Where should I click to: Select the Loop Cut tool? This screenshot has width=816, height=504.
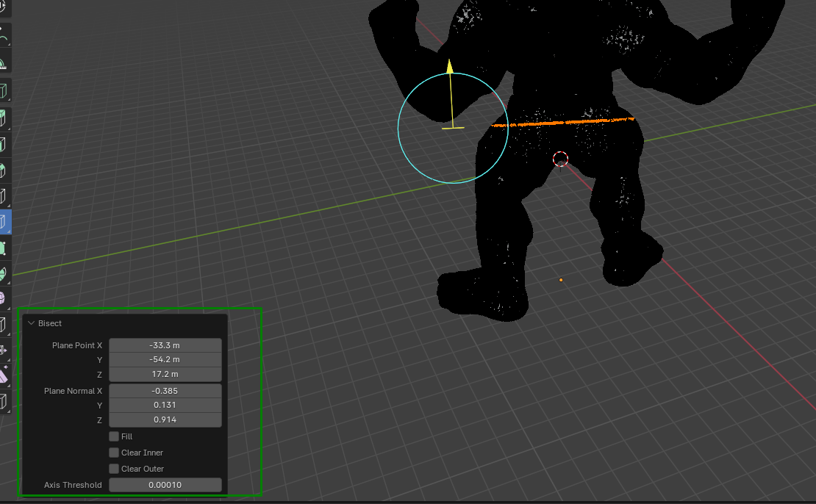(3, 196)
